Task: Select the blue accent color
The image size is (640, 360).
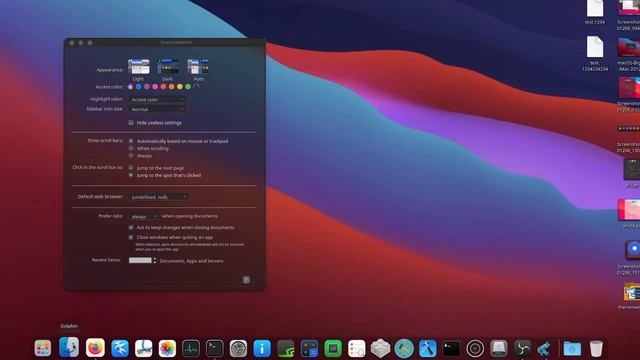Action: pos(139,87)
